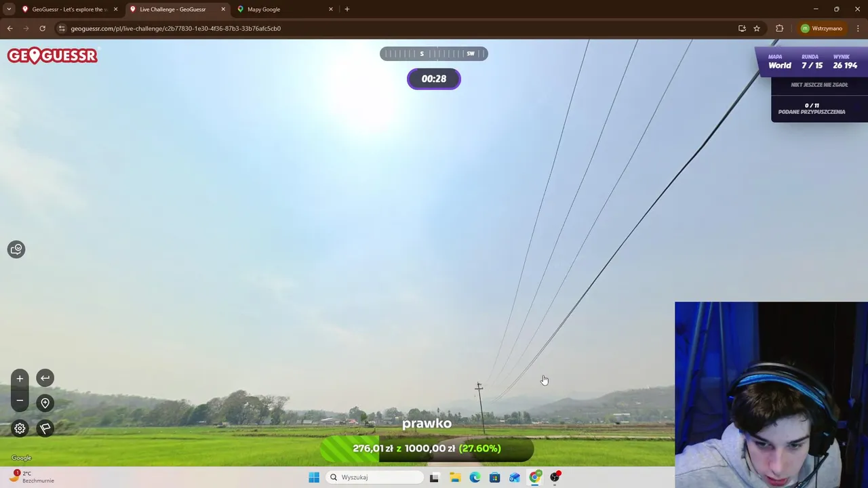Close the Mapy Google tab
The width and height of the screenshot is (868, 488).
pyautogui.click(x=331, y=9)
